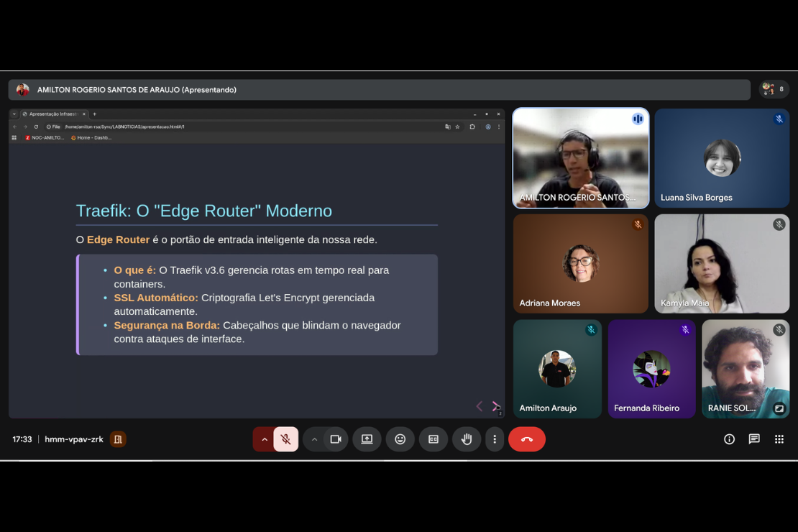Open the chat panel icon

pos(754,439)
